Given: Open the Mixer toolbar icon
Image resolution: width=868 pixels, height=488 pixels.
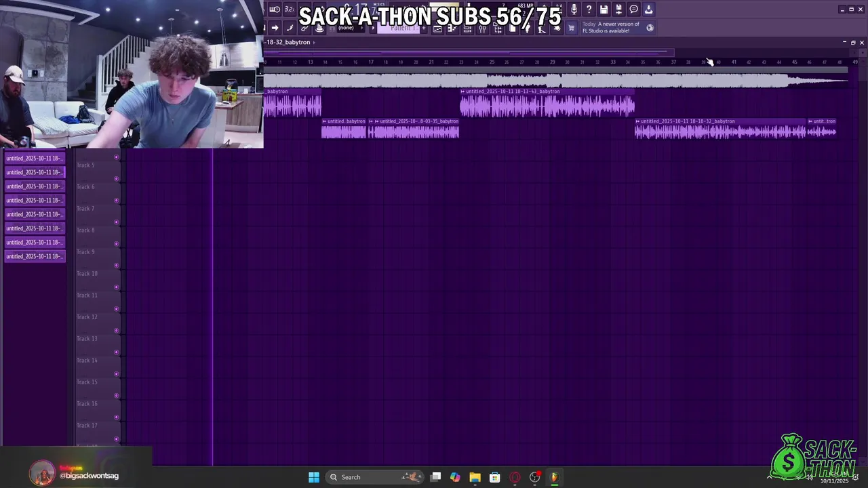Looking at the screenshot, I should (x=482, y=28).
